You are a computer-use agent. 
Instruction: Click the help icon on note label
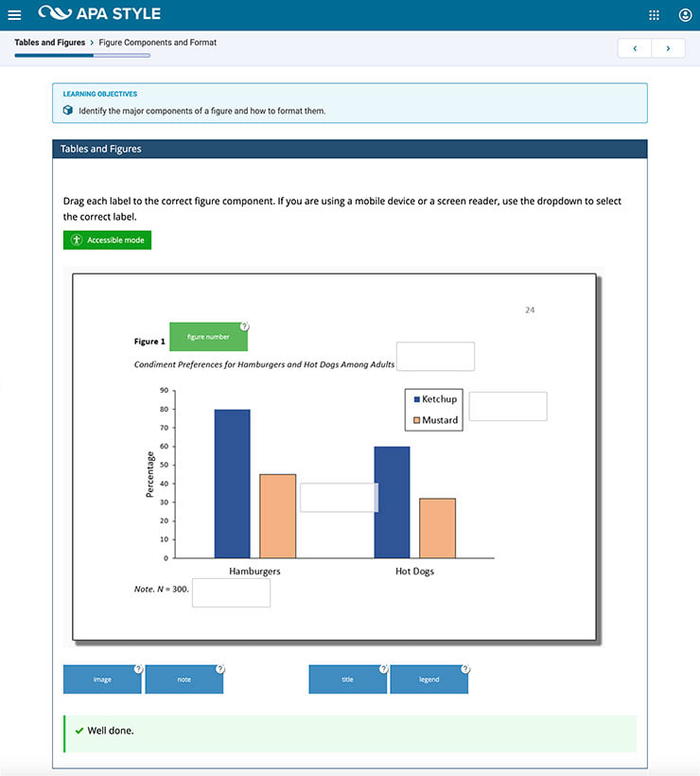tap(220, 669)
